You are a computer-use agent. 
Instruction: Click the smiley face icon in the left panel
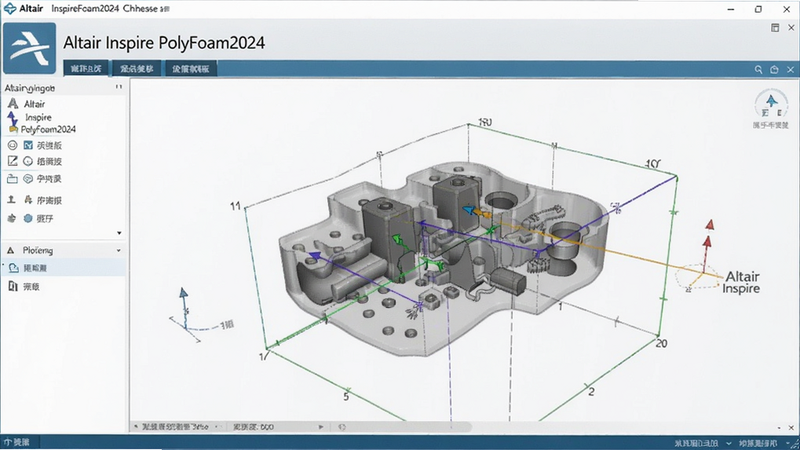pyautogui.click(x=13, y=145)
